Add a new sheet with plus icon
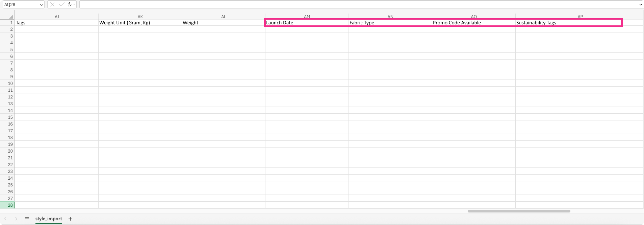This screenshot has height=225, width=644. point(70,219)
